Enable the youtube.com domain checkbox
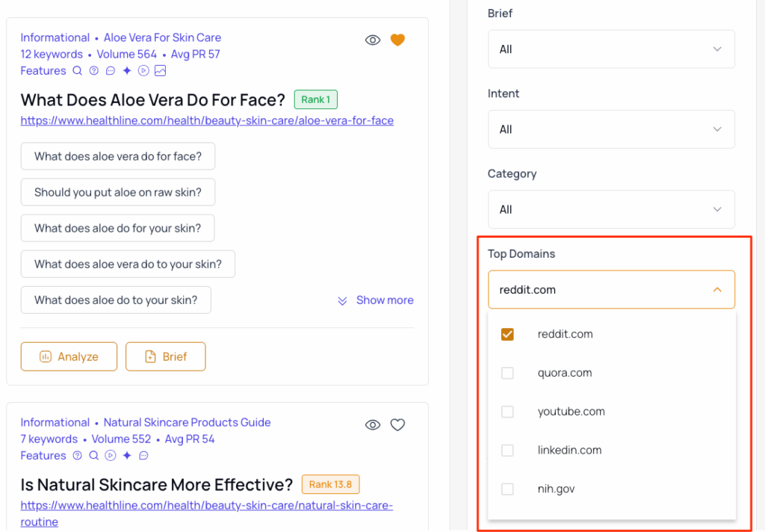Image resolution: width=765 pixels, height=532 pixels. (507, 412)
